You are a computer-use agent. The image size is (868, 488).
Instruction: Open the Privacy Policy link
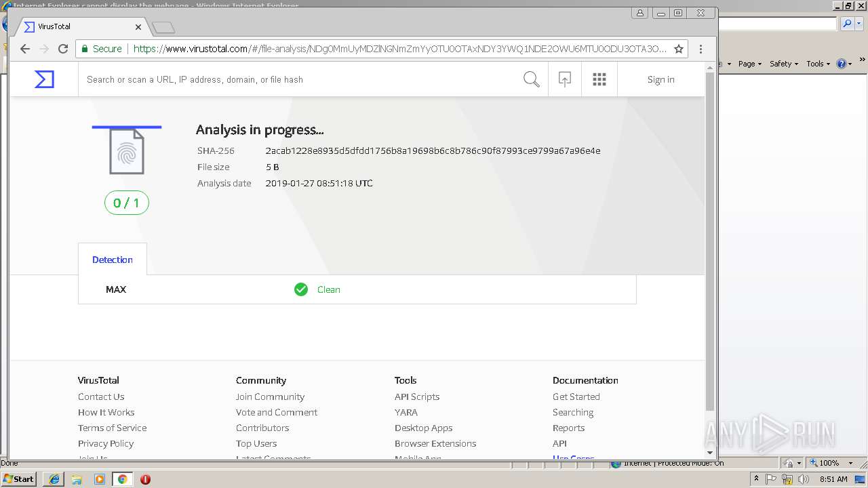[106, 443]
